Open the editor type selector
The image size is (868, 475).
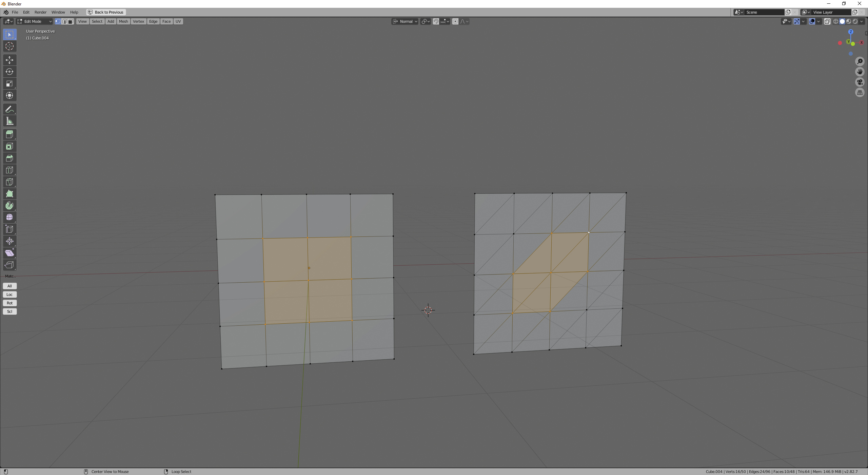pos(8,21)
